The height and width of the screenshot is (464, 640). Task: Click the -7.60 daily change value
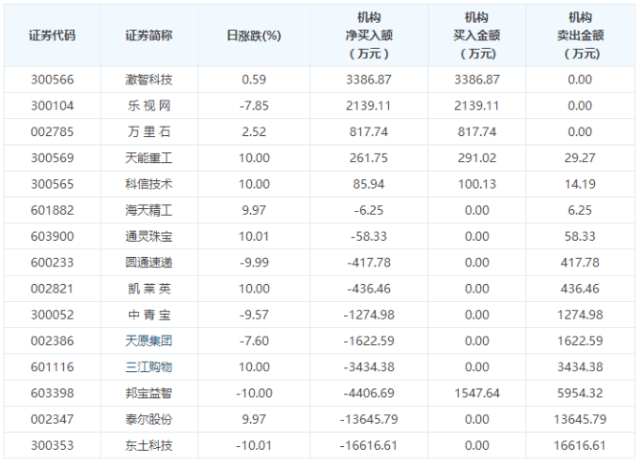pyautogui.click(x=254, y=341)
